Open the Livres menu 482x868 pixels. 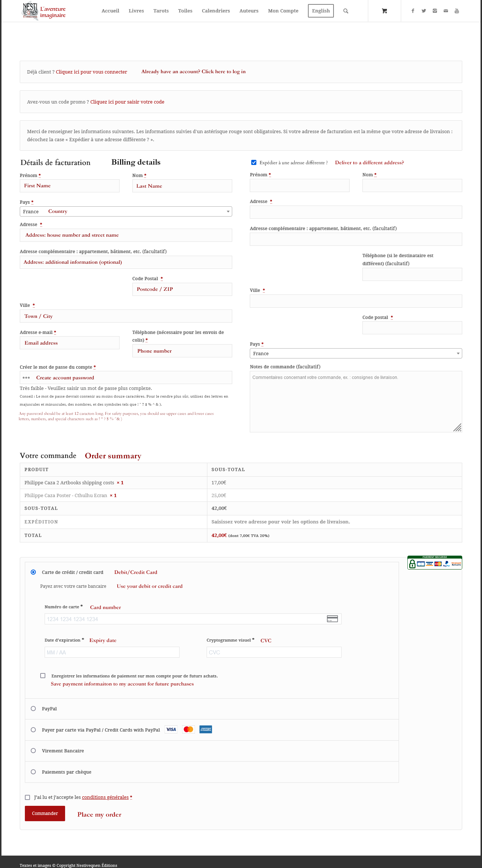click(136, 11)
